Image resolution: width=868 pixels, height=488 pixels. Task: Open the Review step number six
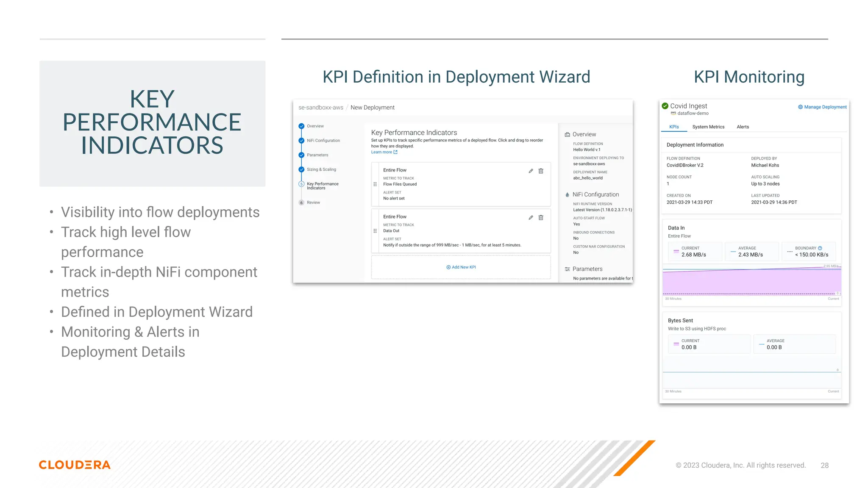pyautogui.click(x=301, y=202)
